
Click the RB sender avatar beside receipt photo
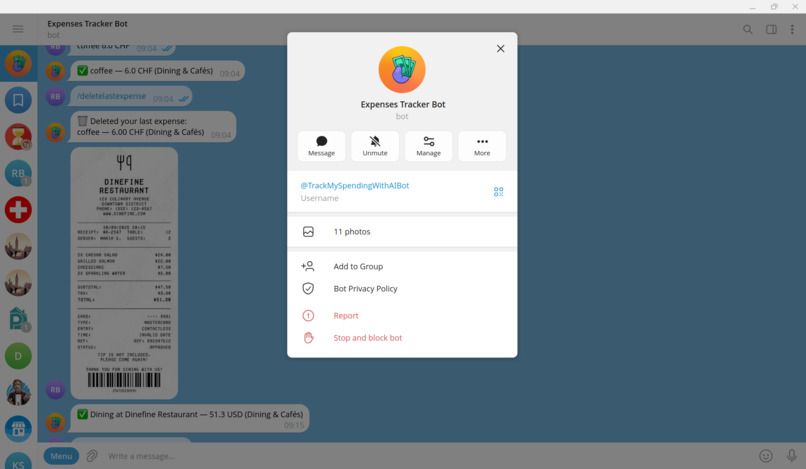pos(56,390)
